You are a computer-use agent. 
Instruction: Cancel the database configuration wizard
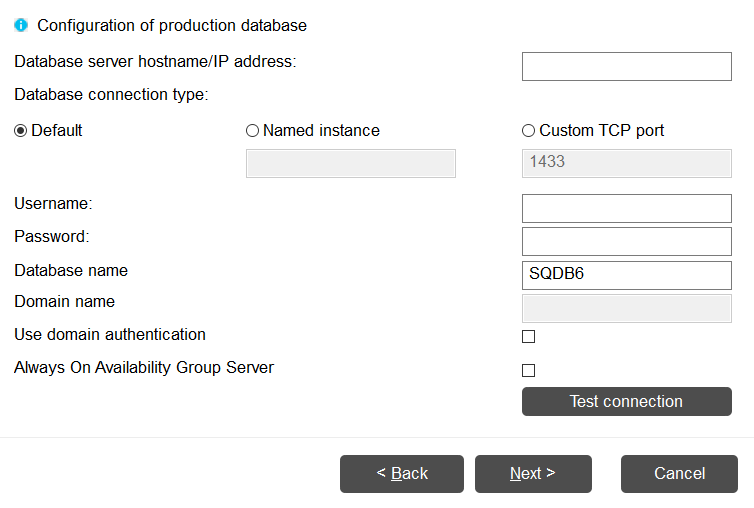679,474
